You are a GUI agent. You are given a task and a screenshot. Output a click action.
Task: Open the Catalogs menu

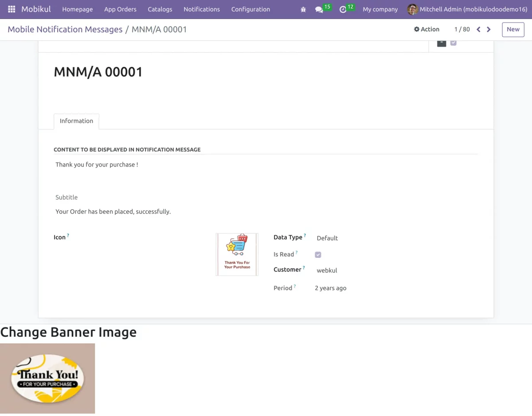(x=160, y=9)
